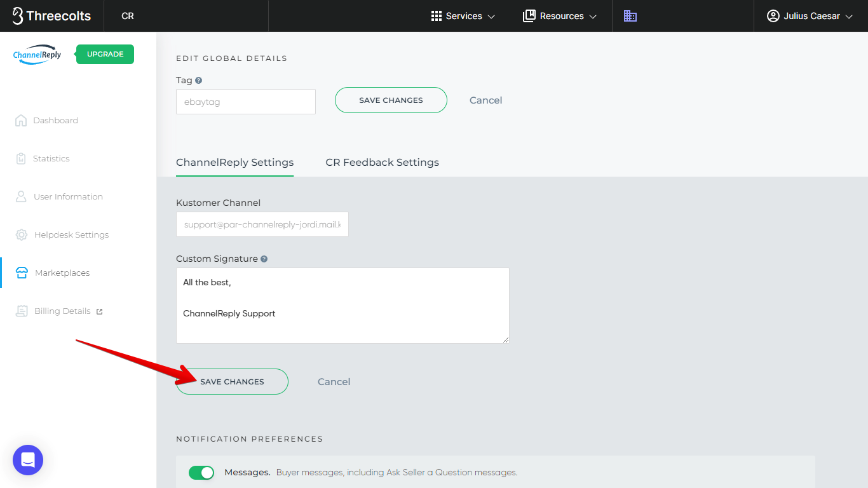Click the EDIT GLOBAL DETAILS heading
Viewport: 868px width, 488px height.
[x=232, y=58]
